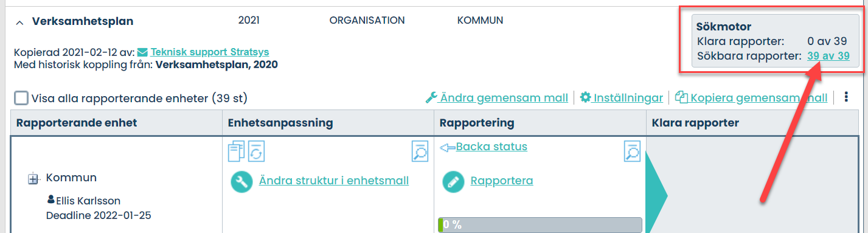The width and height of the screenshot is (868, 233).
Task: Click the gear Inställningar icon
Action: click(585, 97)
